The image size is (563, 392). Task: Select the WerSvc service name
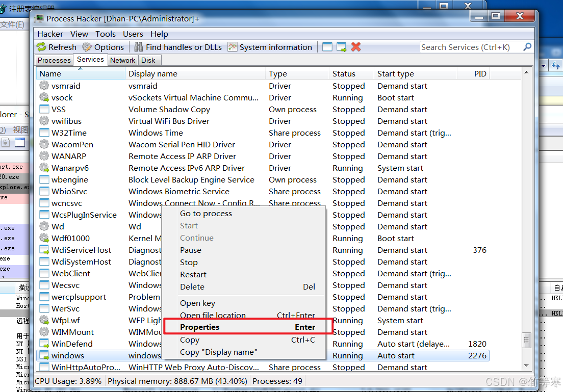(65, 309)
